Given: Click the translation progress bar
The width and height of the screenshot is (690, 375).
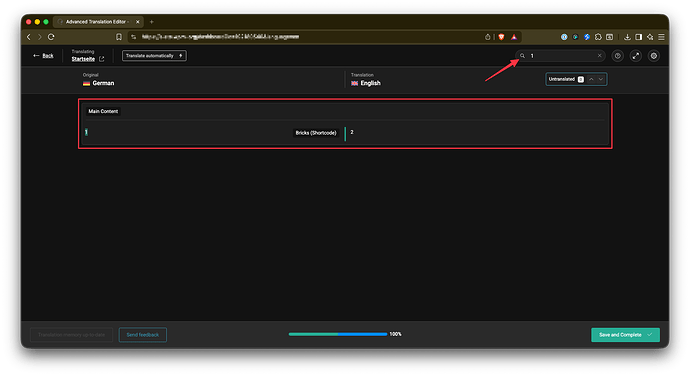Looking at the screenshot, I should (338, 335).
